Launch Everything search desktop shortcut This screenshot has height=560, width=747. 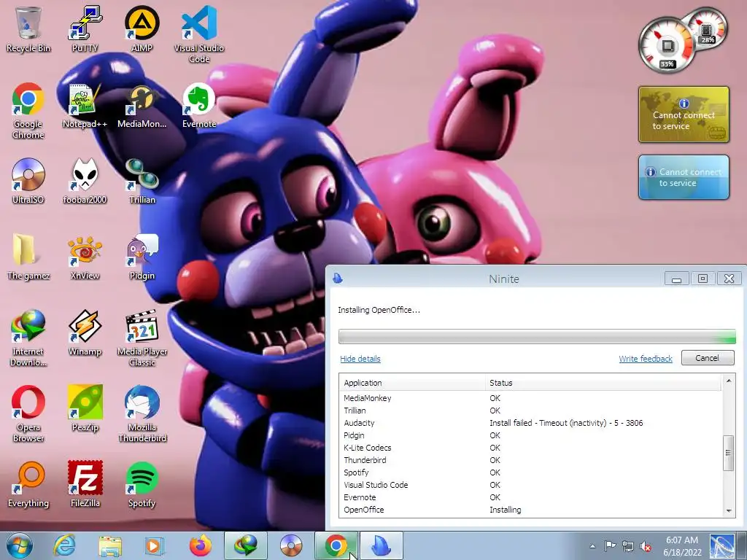[28, 485]
